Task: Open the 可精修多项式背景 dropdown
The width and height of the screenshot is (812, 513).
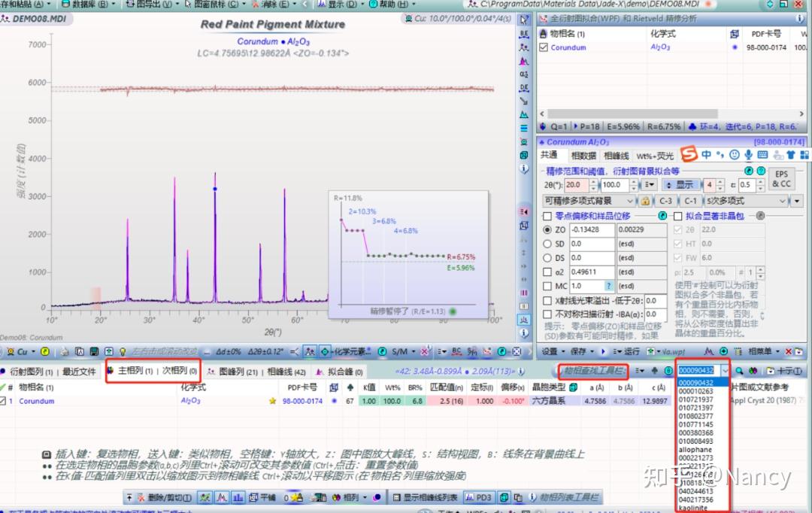Action: pyautogui.click(x=632, y=201)
